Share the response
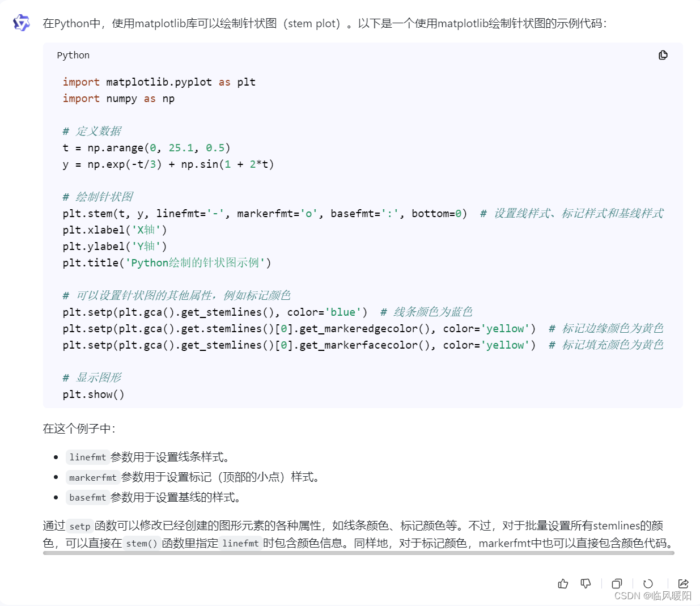Image resolution: width=700 pixels, height=606 pixels. (x=683, y=583)
